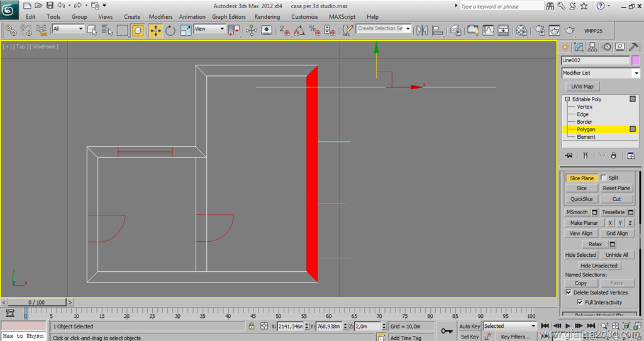Collapse the Editable Poly tree
Screen dimensions: 644x341
[567, 99]
